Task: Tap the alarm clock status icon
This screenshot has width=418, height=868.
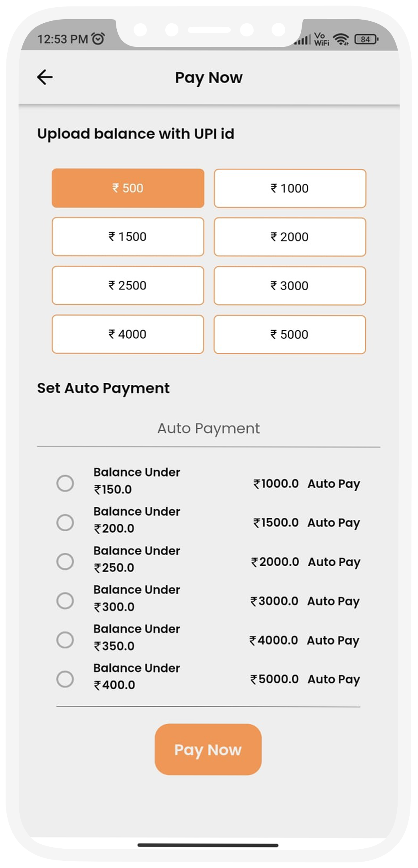Action: (x=98, y=39)
